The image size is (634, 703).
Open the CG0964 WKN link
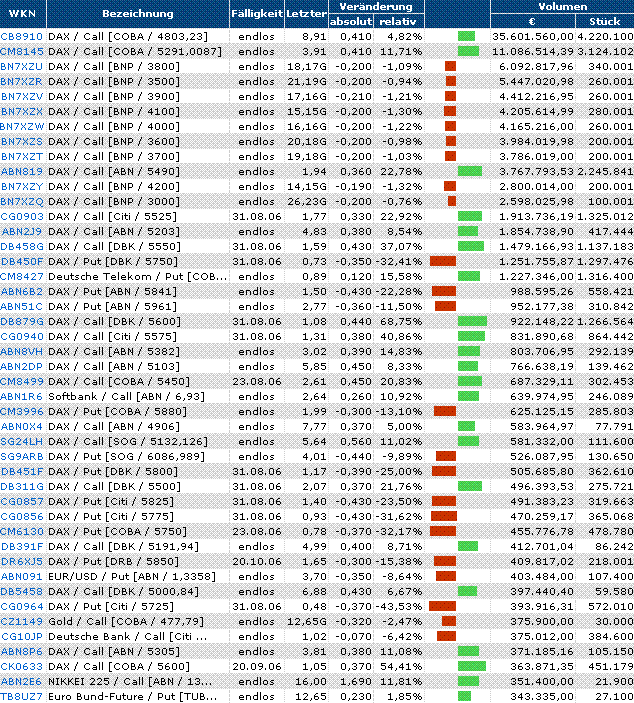coord(22,607)
